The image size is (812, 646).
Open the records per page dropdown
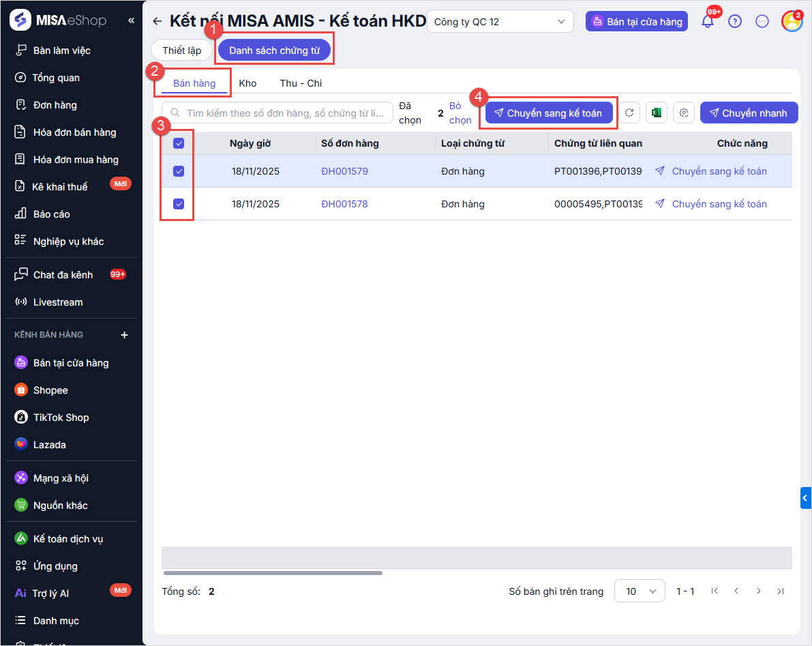point(640,591)
